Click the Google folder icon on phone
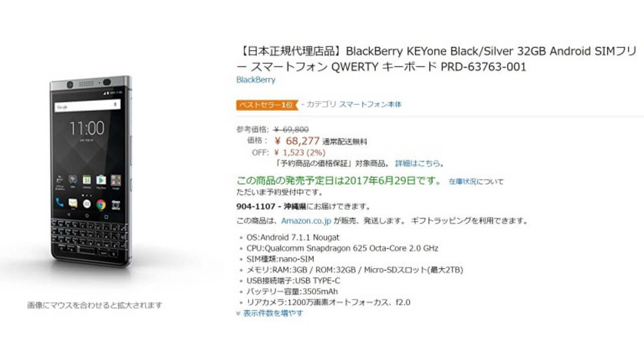Viewport: 644px width, 362px height. [x=115, y=179]
